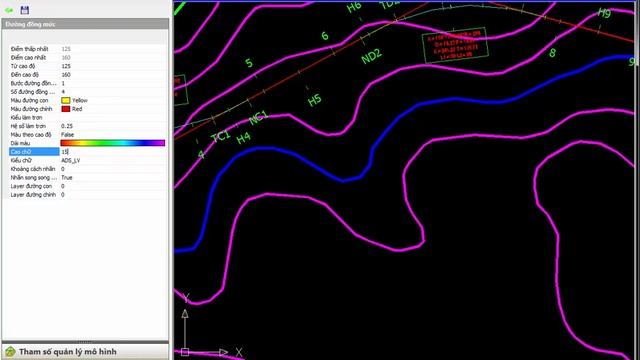The width and height of the screenshot is (640, 360).
Task: Click the Bước đường đồng mức value 1
Action: pyautogui.click(x=63, y=83)
